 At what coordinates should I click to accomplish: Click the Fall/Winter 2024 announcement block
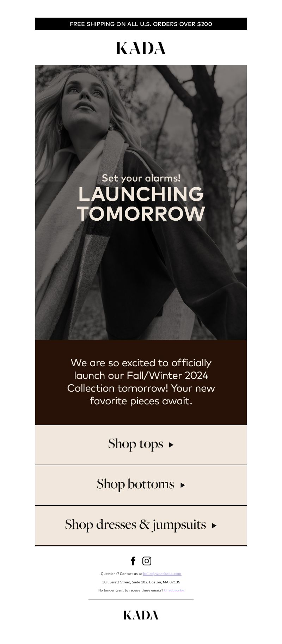coord(141,382)
